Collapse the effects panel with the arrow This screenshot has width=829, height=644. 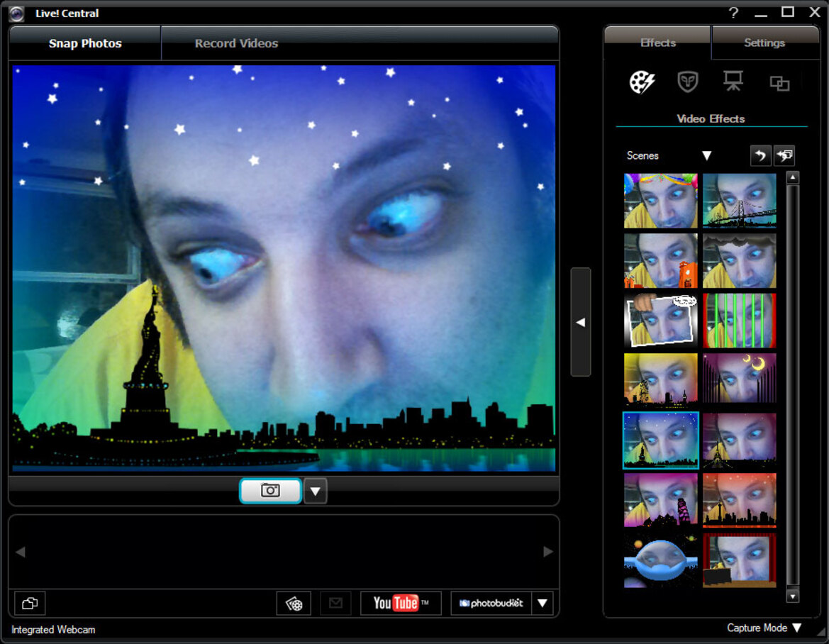tap(581, 322)
